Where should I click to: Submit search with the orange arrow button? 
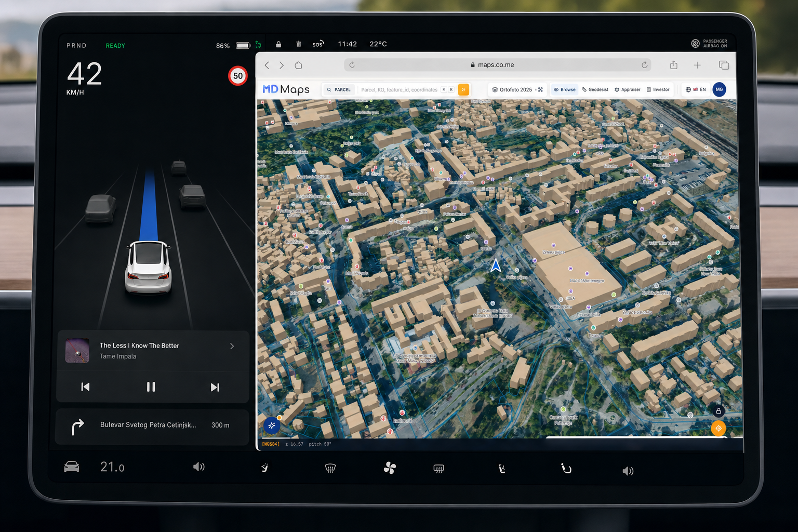click(463, 89)
